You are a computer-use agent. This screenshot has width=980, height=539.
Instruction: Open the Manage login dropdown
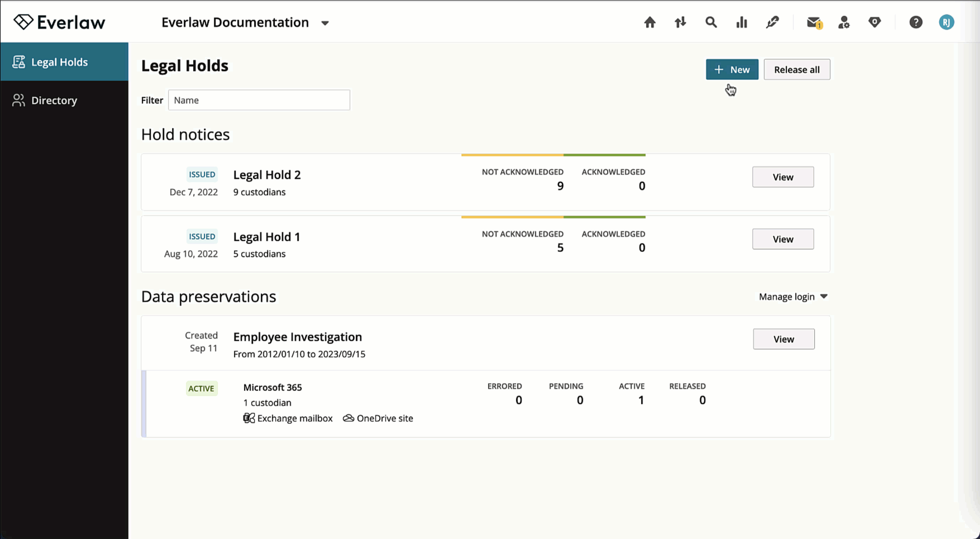click(x=792, y=296)
